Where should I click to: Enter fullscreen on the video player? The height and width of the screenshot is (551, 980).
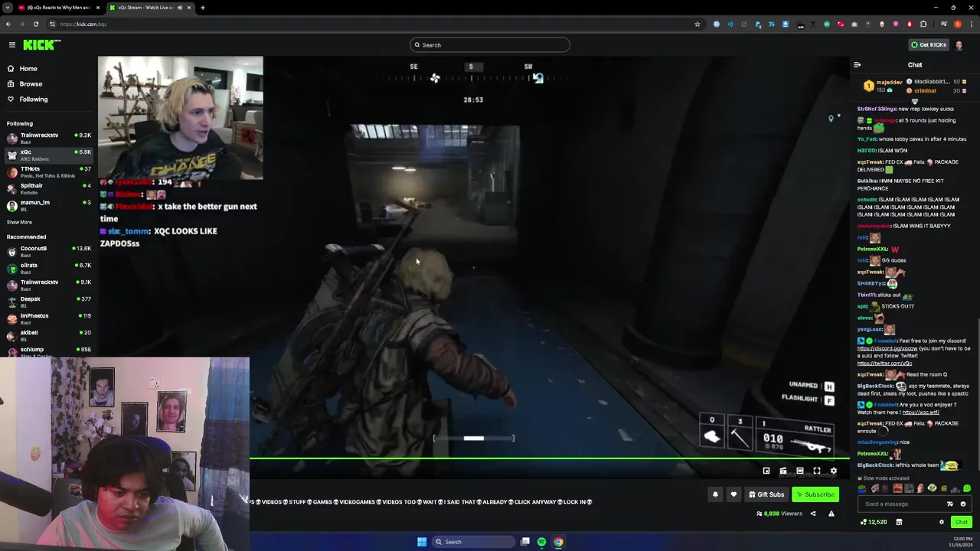[817, 471]
